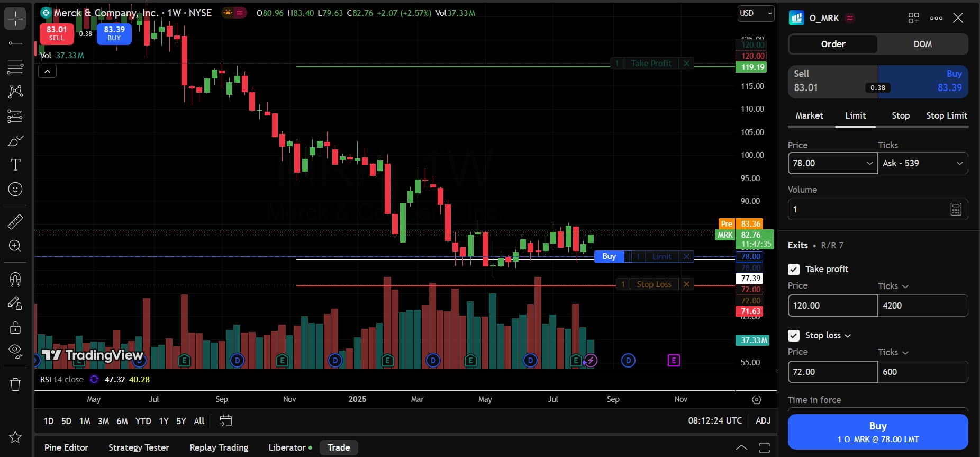Select the ruler measure tool

coord(15,221)
